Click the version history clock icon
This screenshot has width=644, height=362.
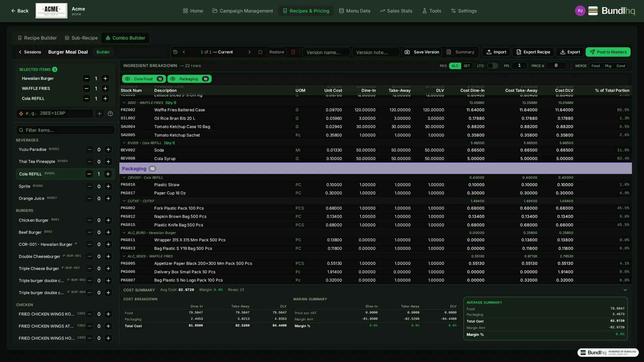(175, 52)
